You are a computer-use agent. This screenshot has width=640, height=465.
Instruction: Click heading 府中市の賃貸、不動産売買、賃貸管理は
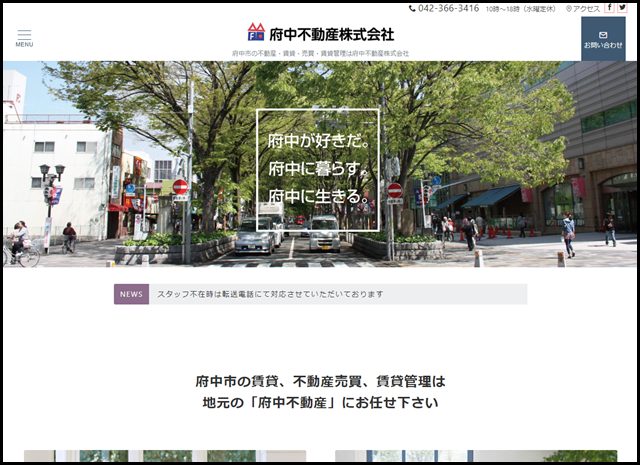click(x=320, y=381)
